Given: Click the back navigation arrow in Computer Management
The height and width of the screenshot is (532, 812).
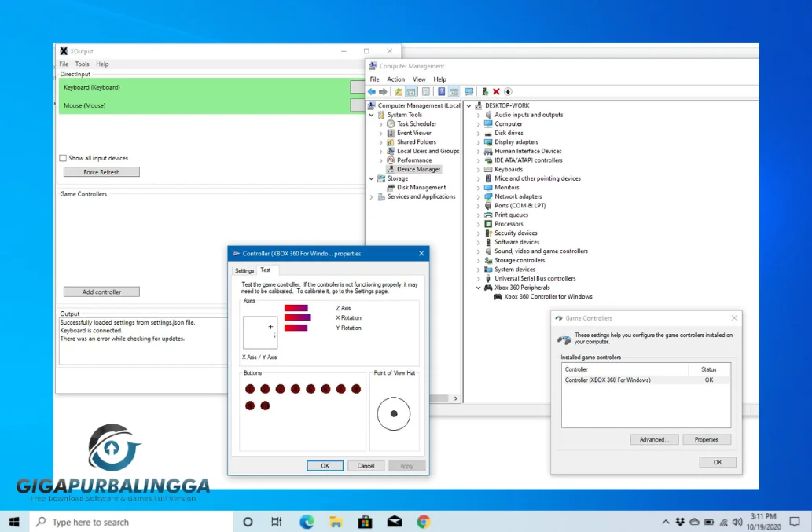Looking at the screenshot, I should click(x=371, y=91).
